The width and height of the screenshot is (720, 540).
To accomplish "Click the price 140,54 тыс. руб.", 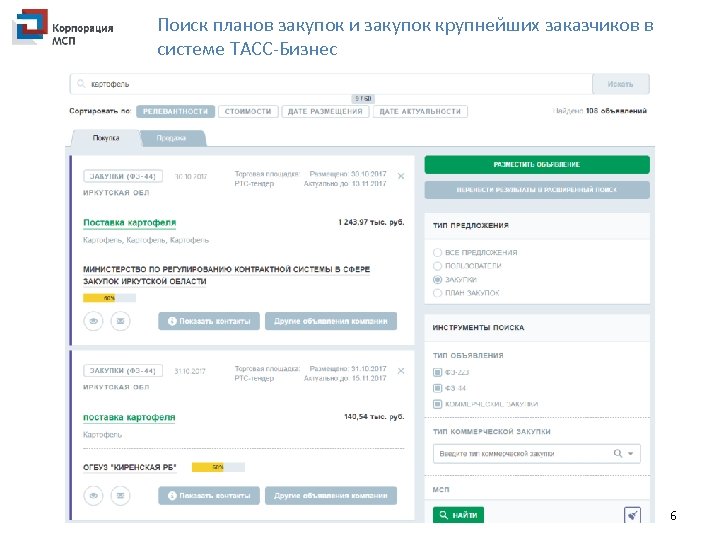I will coord(374,416).
